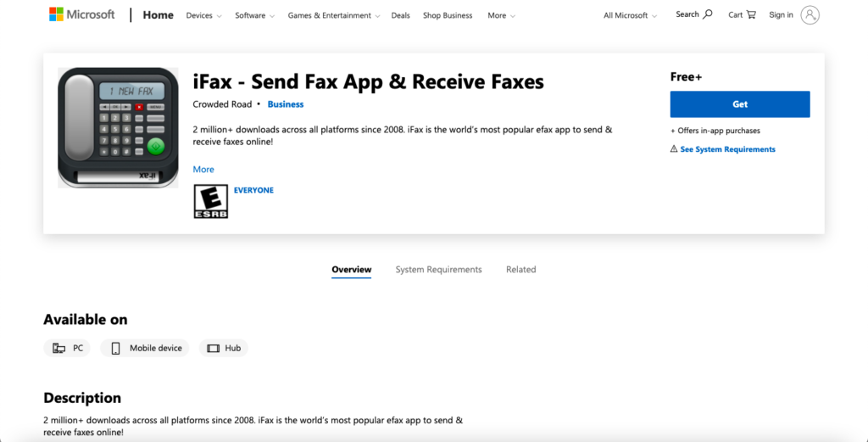The image size is (868, 442).
Task: Click the Microsoft logo
Action: pyautogui.click(x=82, y=15)
